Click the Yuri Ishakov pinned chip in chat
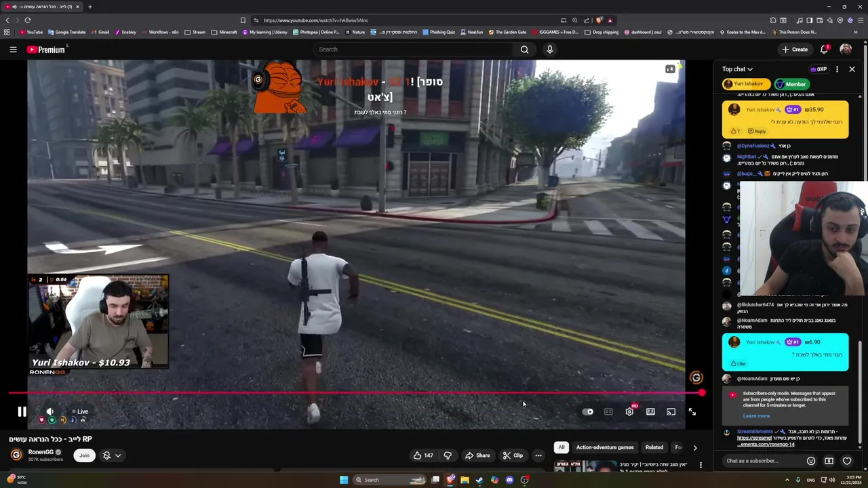 click(746, 84)
